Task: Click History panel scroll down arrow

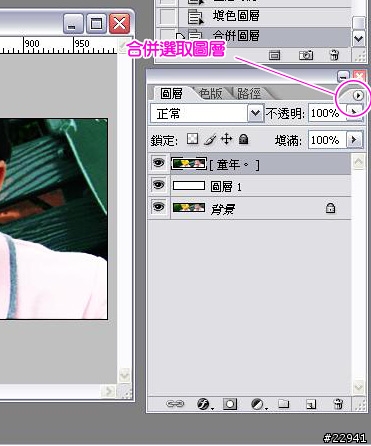Action: [x=359, y=38]
